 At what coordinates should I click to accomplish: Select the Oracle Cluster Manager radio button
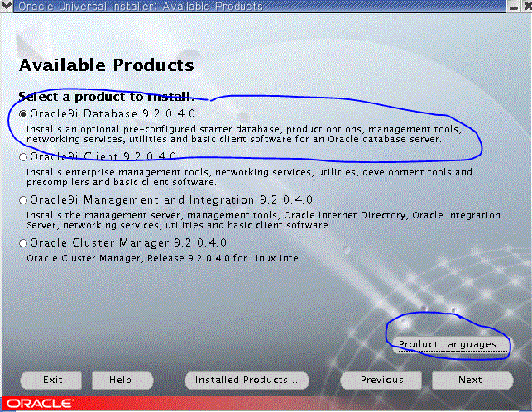[22, 243]
